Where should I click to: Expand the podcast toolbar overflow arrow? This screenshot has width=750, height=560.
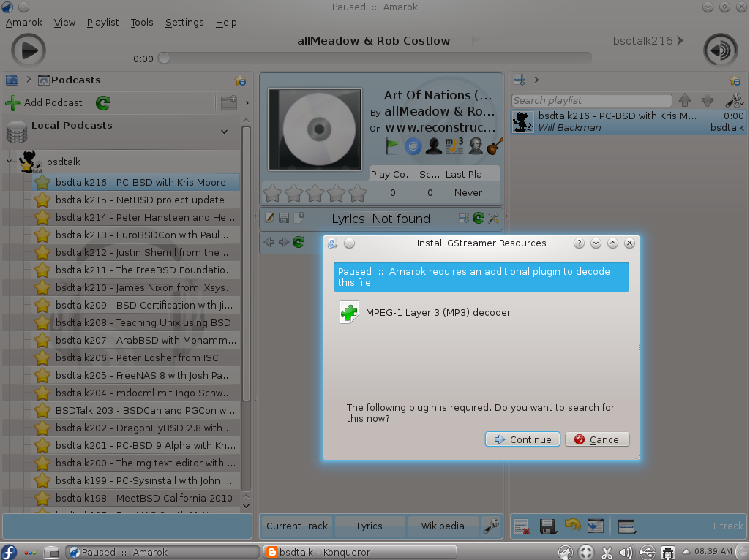247,103
